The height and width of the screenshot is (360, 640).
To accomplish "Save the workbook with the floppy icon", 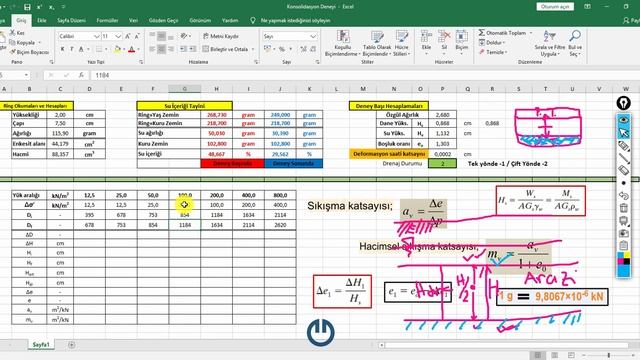I will [x=27, y=7].
